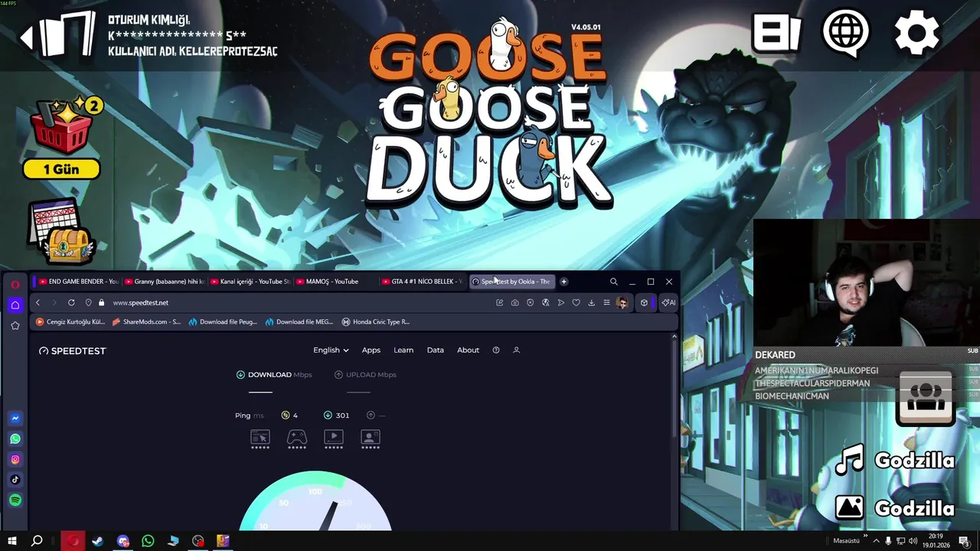The image size is (980, 551).
Task: Click the site padlock security icon
Action: click(101, 302)
